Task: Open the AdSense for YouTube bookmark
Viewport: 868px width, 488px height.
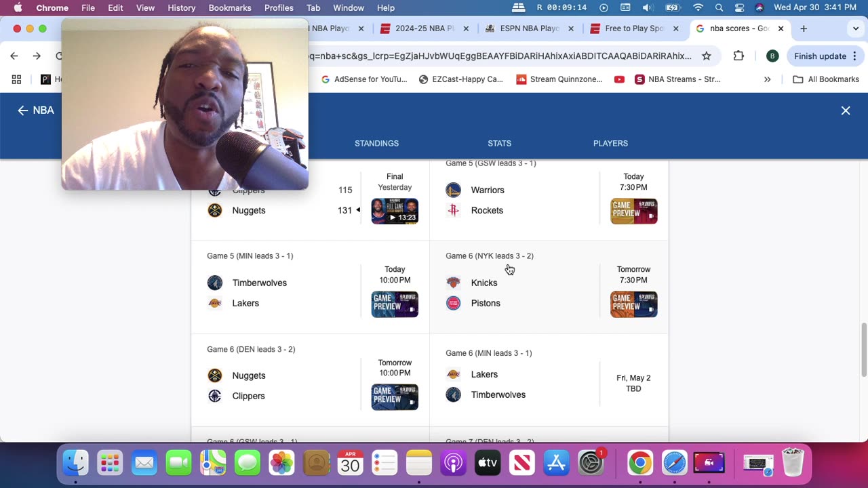Action: pos(364,79)
